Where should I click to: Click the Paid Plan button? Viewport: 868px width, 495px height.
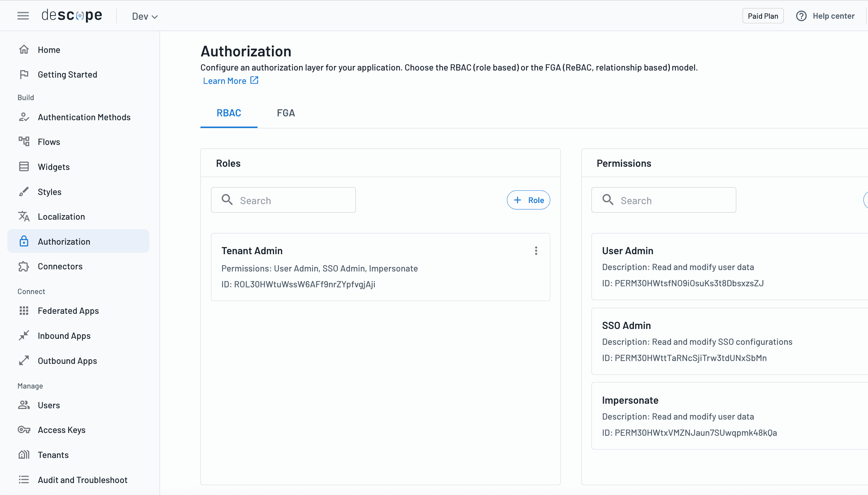click(x=763, y=16)
